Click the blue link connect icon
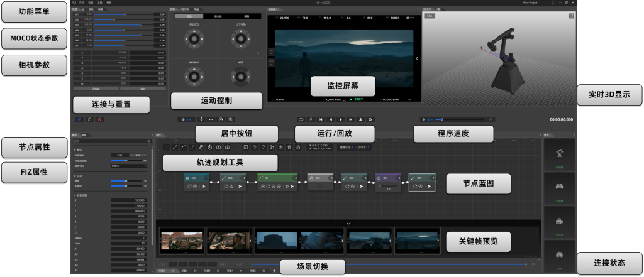Screen dimensions: 644x277 (x=79, y=119)
